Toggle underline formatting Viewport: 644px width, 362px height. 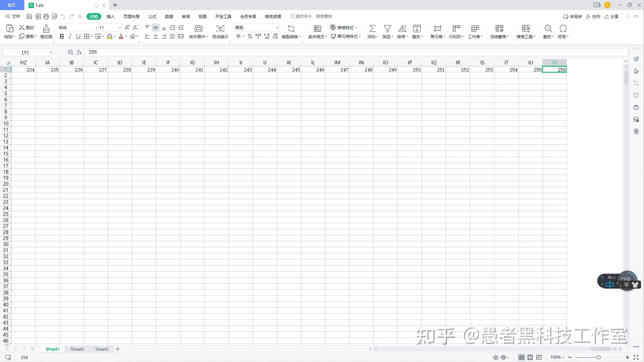(78, 36)
